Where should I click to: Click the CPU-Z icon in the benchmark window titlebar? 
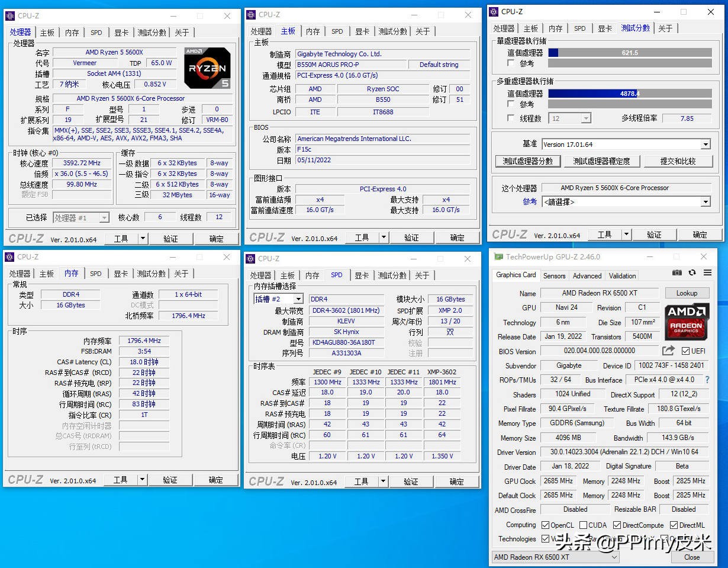[x=492, y=11]
